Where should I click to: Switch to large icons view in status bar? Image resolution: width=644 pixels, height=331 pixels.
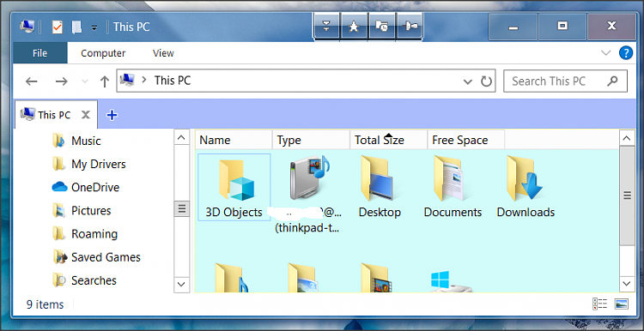[x=622, y=304]
